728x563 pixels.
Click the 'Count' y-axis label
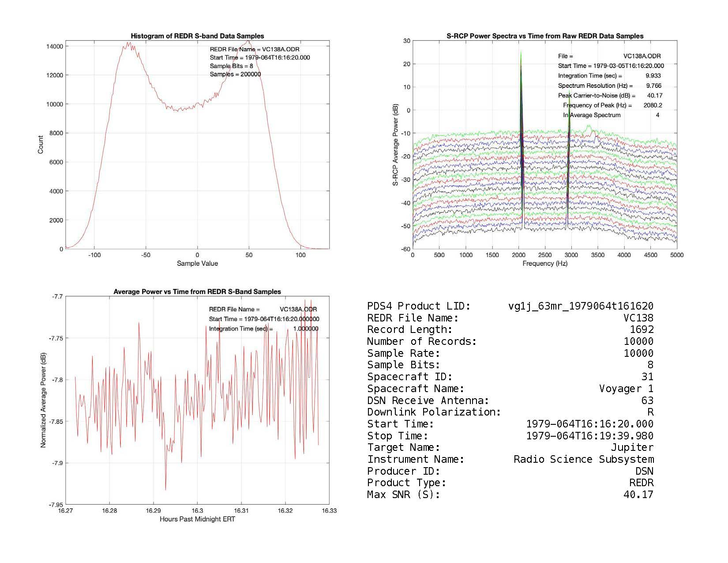click(x=41, y=145)
